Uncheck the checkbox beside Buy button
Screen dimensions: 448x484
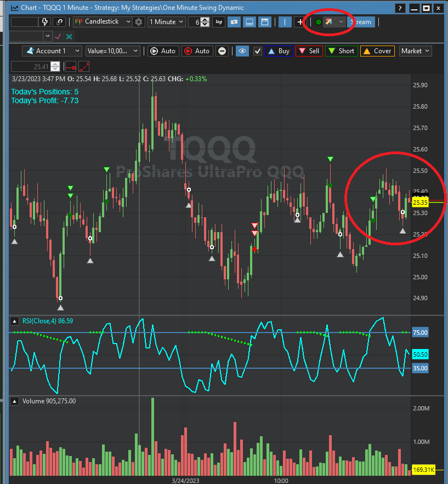(x=258, y=51)
